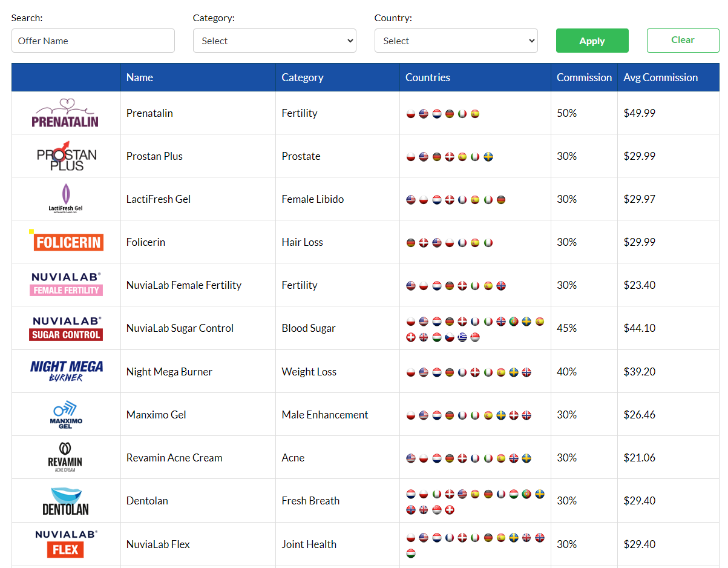Click the Name column header
This screenshot has height=568, width=728.
coord(140,78)
